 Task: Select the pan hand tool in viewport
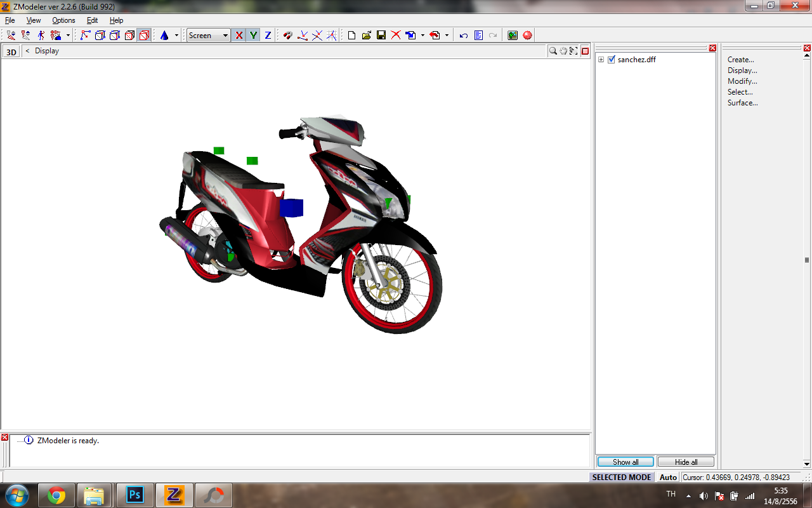point(563,51)
